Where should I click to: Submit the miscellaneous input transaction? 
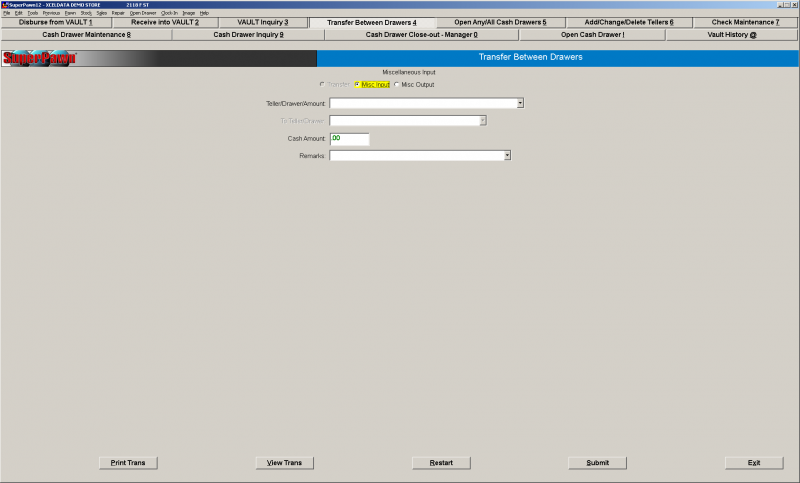click(597, 463)
